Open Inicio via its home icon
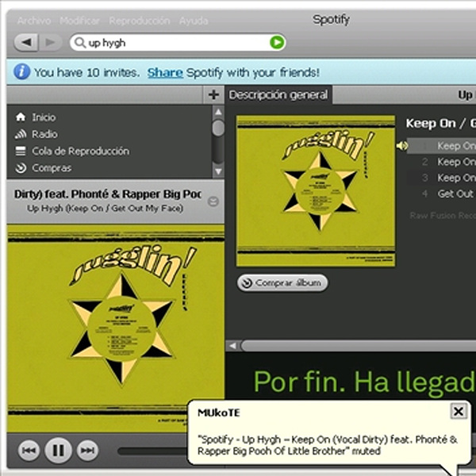 point(21,117)
